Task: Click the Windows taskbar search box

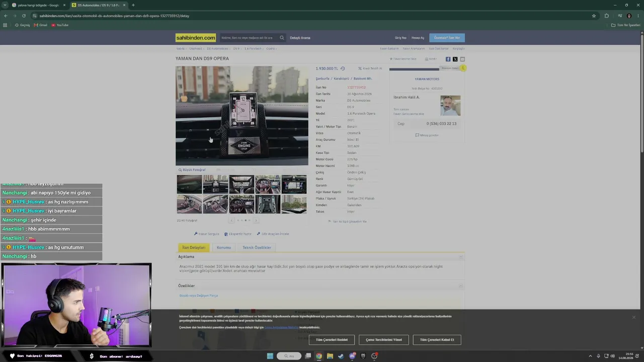Action: tap(289, 356)
